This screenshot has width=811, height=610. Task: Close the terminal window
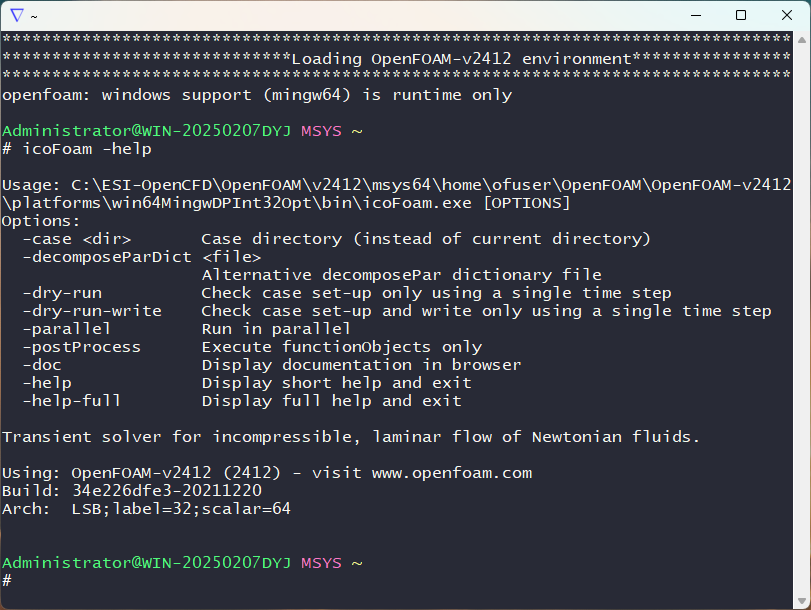pyautogui.click(x=787, y=16)
